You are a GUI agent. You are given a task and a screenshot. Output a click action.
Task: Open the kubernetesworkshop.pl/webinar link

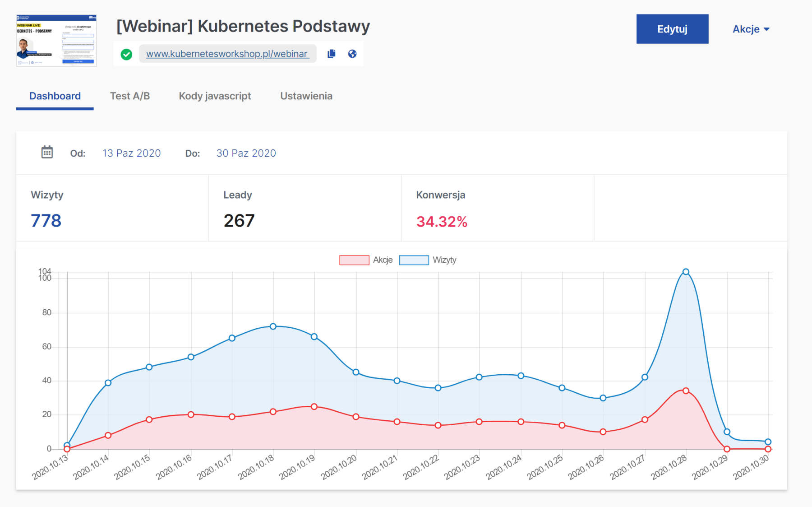[x=227, y=54]
